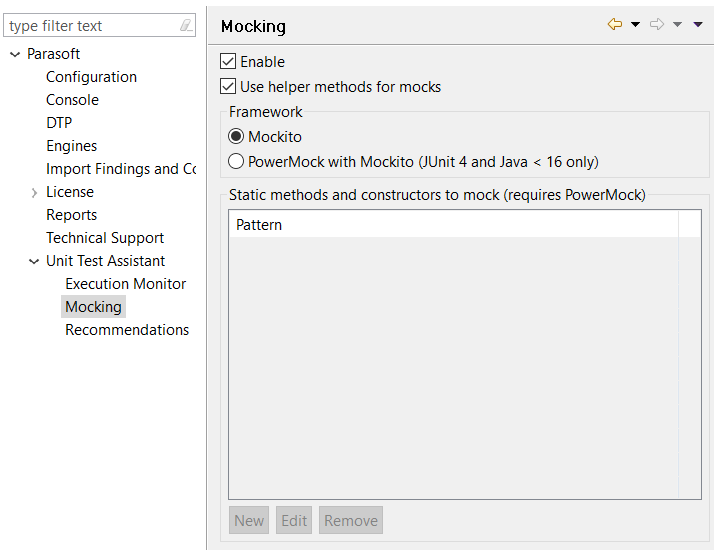Screen dimensions: 714x550
Task: Click the Mocking page title
Action: point(253,26)
